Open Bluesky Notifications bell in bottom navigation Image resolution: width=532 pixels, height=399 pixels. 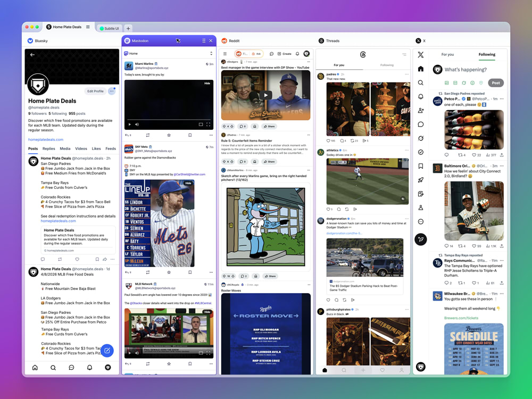89,368
